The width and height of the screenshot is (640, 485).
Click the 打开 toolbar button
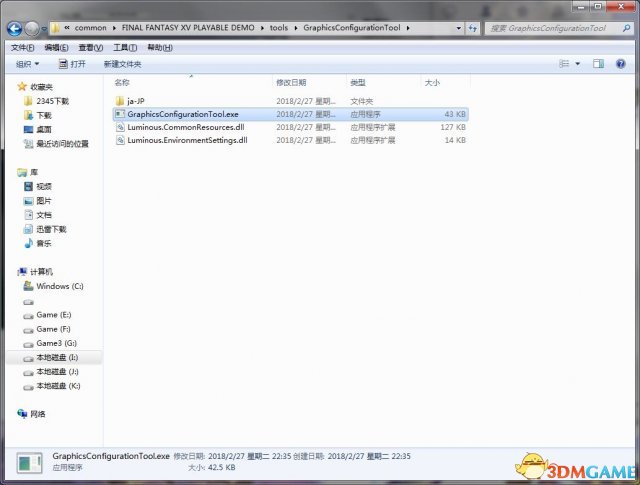point(72,64)
